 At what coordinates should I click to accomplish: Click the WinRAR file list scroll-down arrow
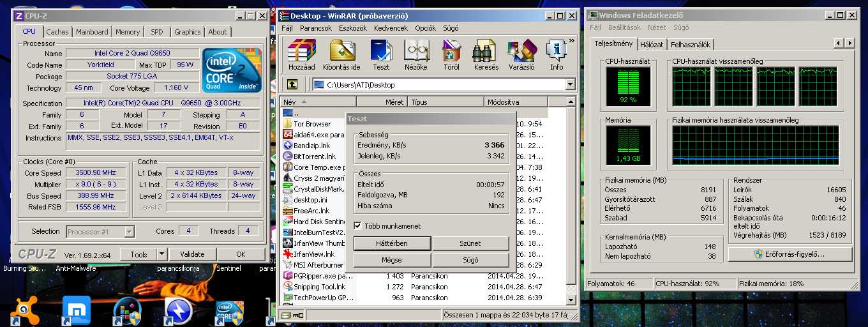[x=571, y=300]
